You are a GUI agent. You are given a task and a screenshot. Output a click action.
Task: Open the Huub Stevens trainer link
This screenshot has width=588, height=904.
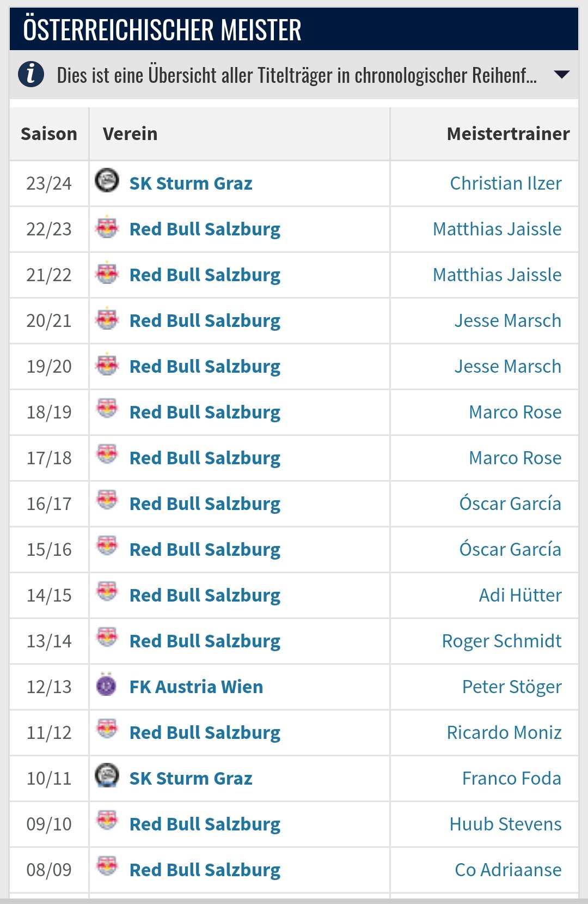point(506,824)
